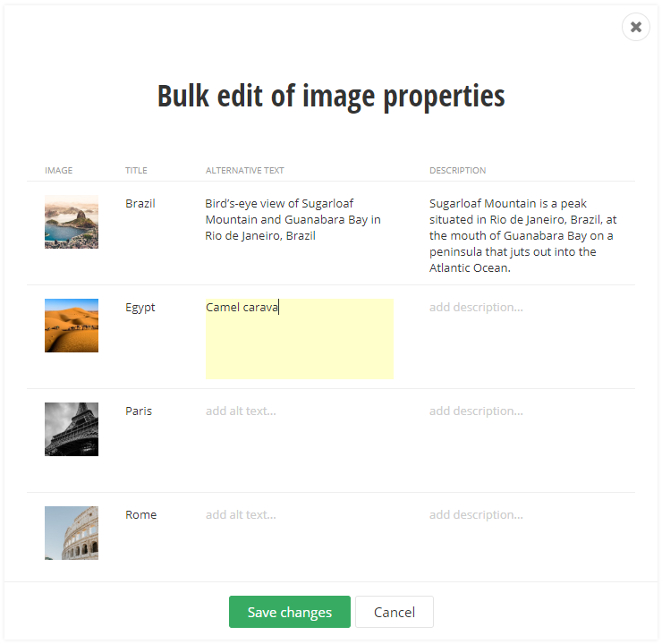Viewport: 662px width, 644px height.
Task: Add a description for Rome
Action: click(476, 515)
